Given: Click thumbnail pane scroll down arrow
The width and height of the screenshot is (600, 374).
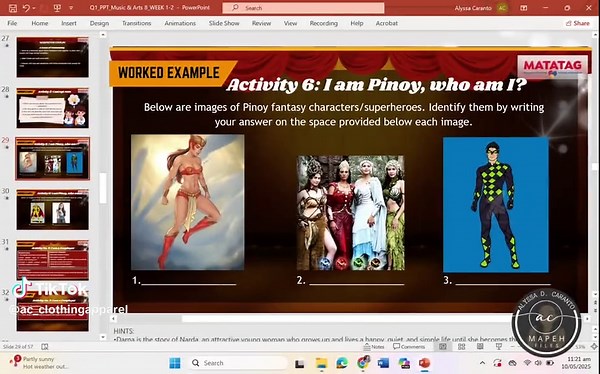Looking at the screenshot, I should 103,337.
